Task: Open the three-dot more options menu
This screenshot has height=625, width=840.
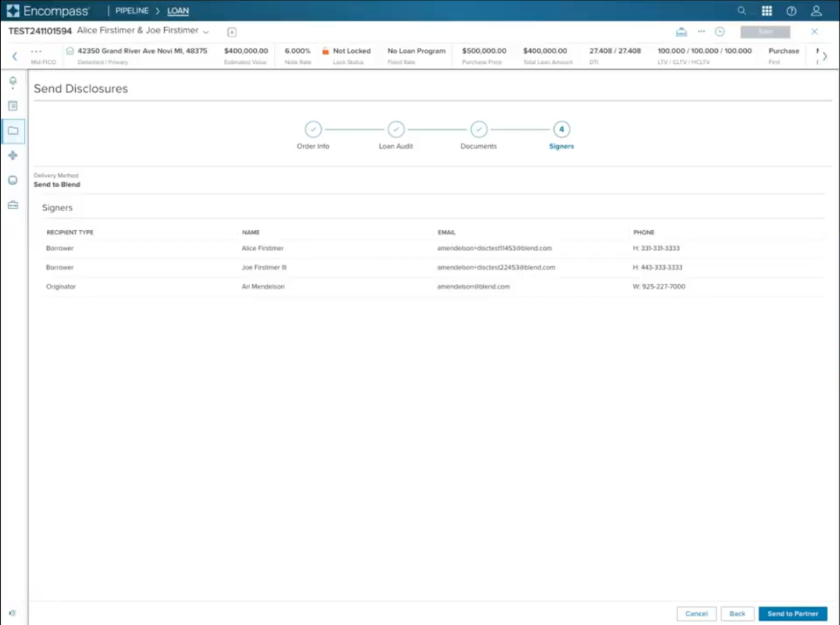Action: [701, 32]
